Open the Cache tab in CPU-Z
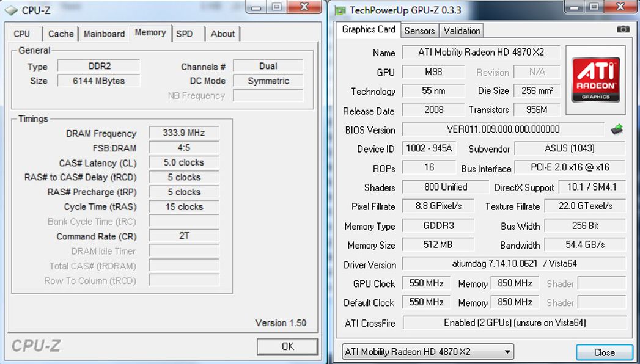Screen dimensions: 640x364 (61, 34)
